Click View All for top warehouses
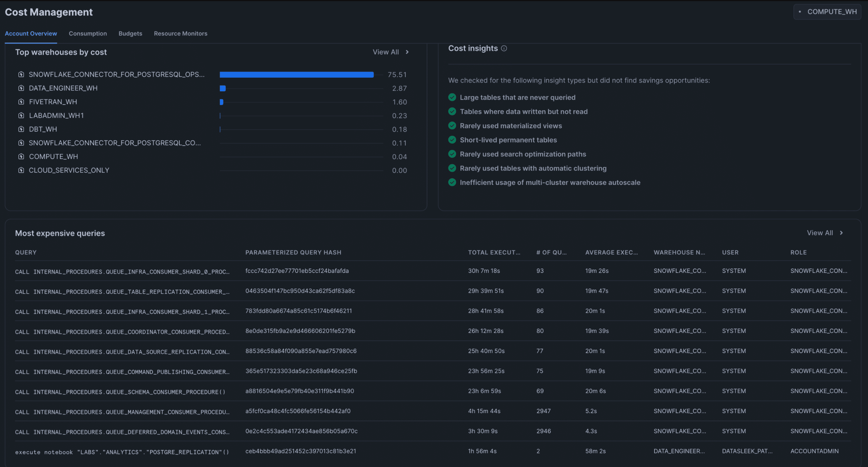868x467 pixels. [386, 52]
